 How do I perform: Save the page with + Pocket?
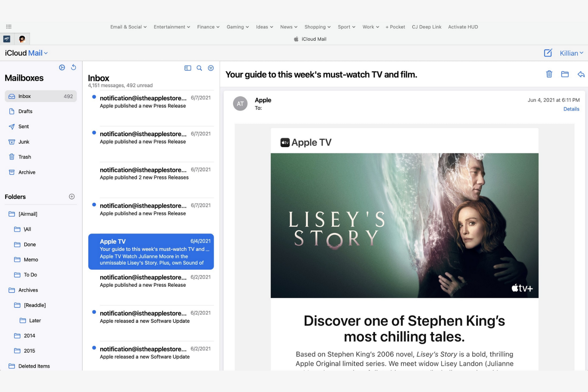click(395, 27)
